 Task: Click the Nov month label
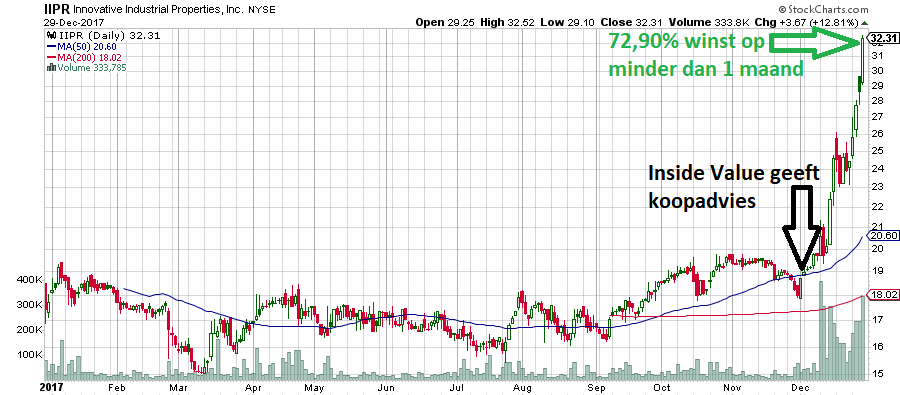pyautogui.click(x=732, y=388)
